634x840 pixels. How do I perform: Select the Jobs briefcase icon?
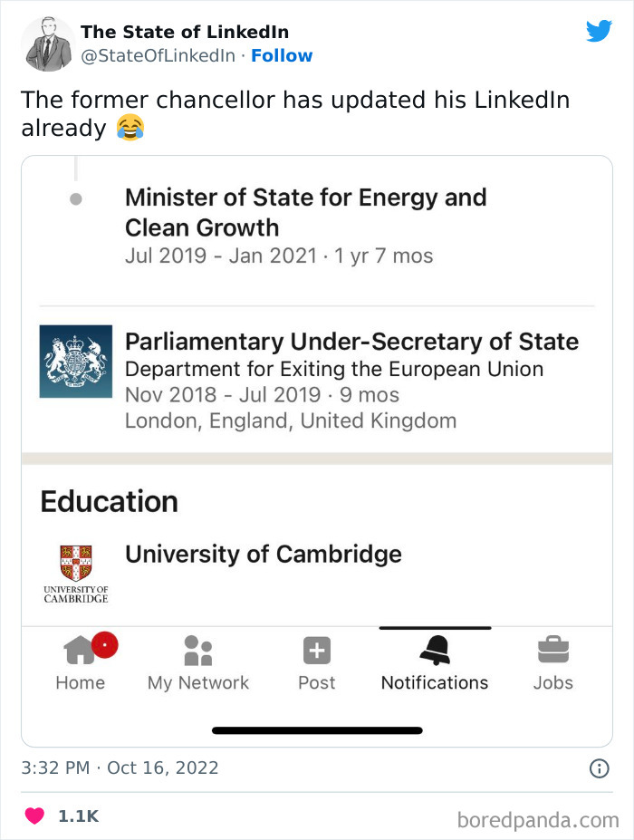[x=552, y=649]
